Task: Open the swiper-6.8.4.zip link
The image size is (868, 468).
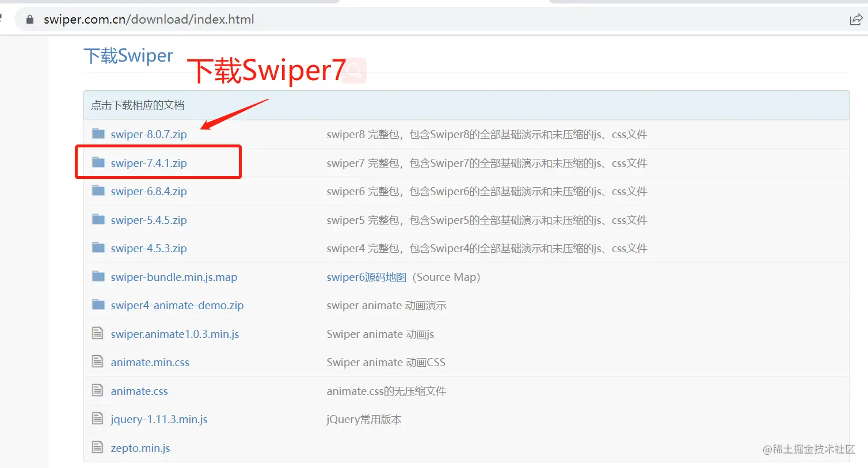Action: (149, 191)
